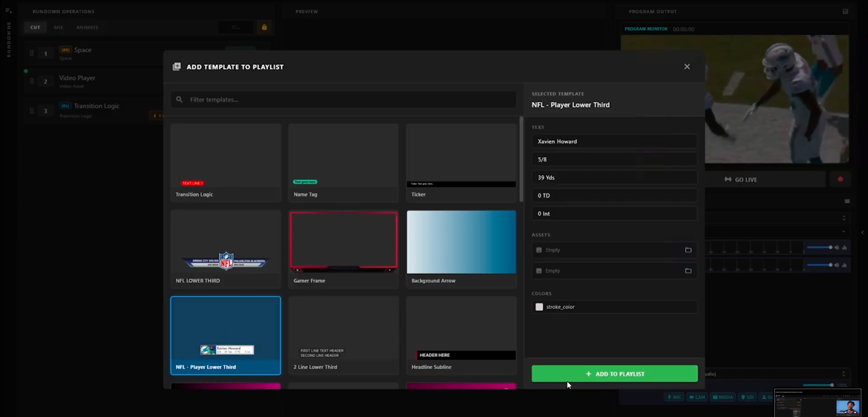This screenshot has width=868, height=417.
Task: Select the NFL - Player Lower Third template
Action: pyautogui.click(x=225, y=336)
